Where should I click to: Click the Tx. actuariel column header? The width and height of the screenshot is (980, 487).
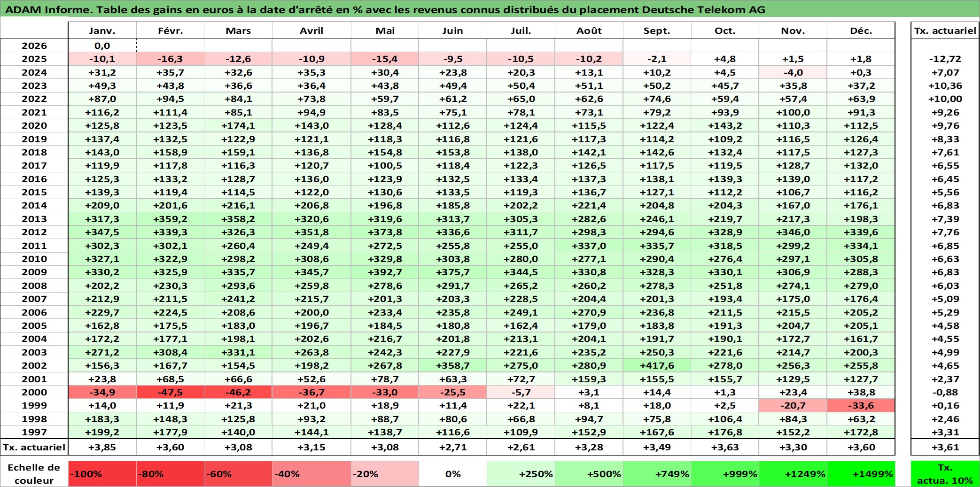tap(945, 31)
